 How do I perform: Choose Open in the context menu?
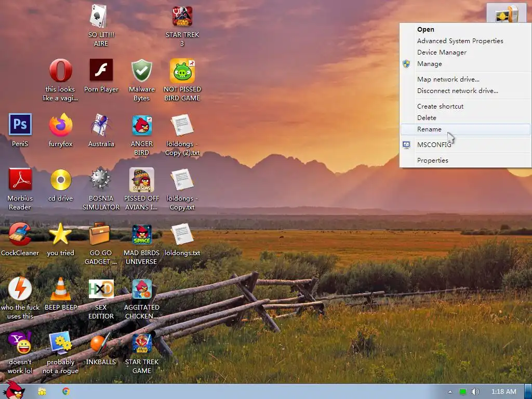pyautogui.click(x=465, y=30)
